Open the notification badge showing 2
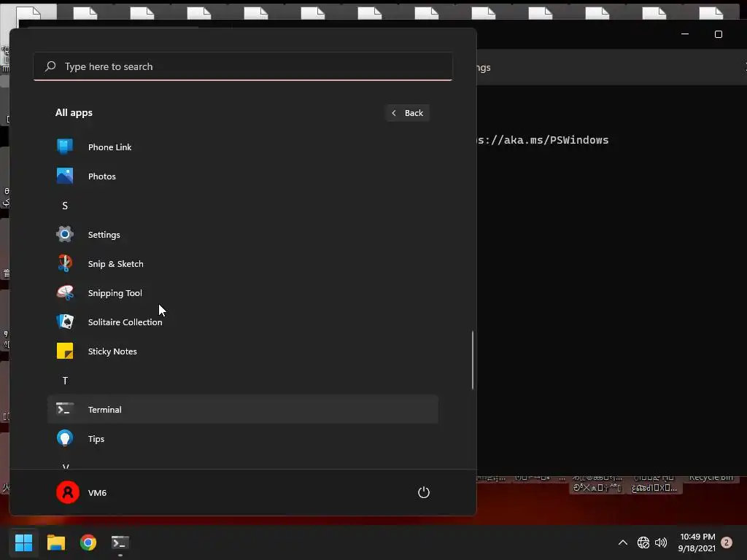 point(727,542)
